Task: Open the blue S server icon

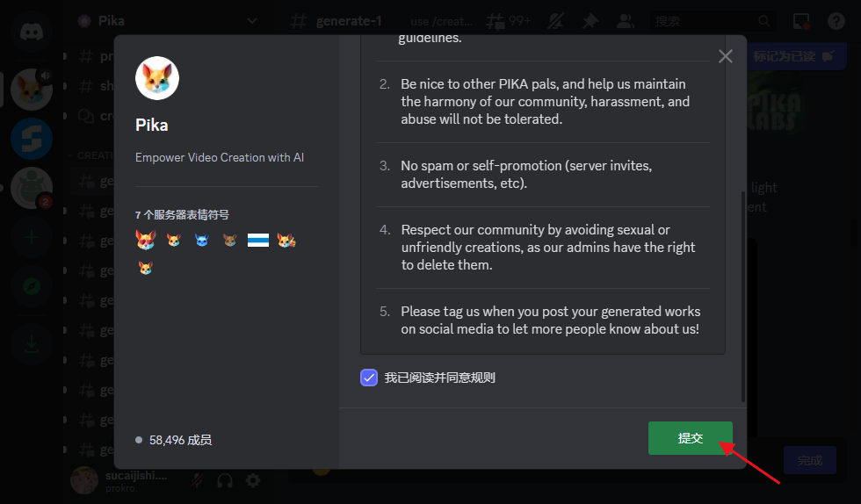Action: 32,140
